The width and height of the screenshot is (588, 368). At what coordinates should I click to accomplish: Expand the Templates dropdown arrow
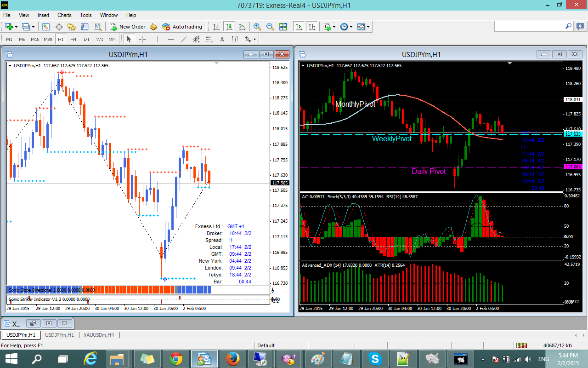coord(368,27)
